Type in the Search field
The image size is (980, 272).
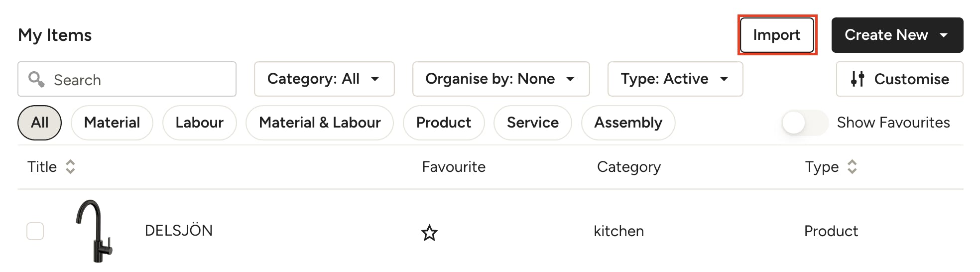tap(139, 80)
